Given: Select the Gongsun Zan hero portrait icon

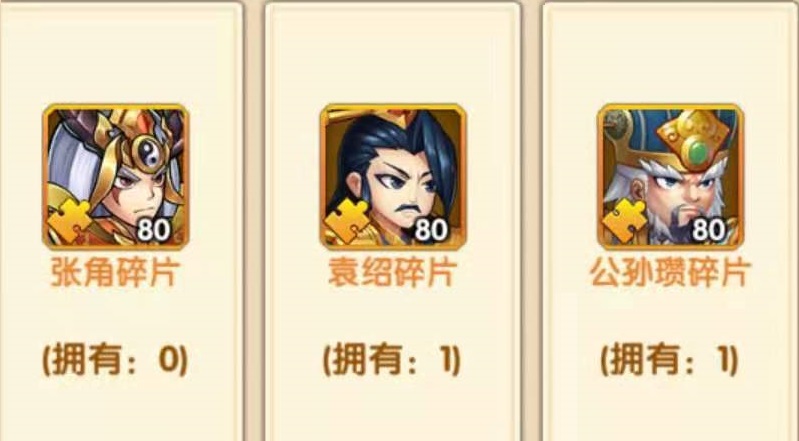Looking at the screenshot, I should [x=670, y=177].
